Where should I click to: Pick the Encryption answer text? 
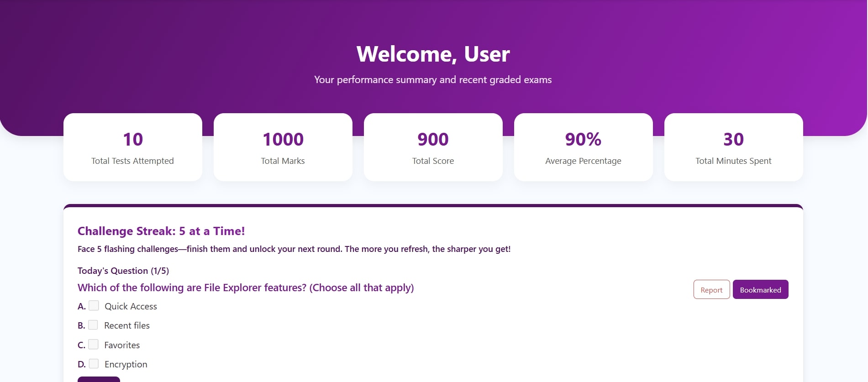coord(126,364)
